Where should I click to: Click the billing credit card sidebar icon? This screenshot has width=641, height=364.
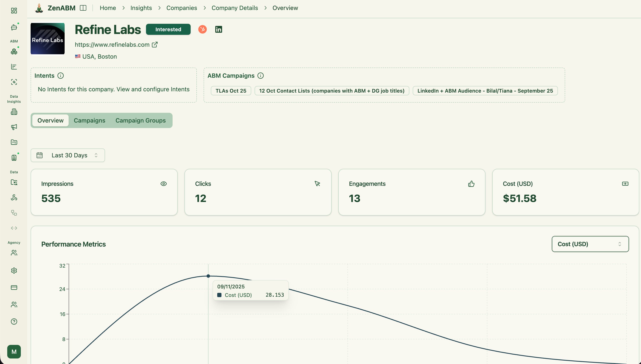pyautogui.click(x=14, y=288)
